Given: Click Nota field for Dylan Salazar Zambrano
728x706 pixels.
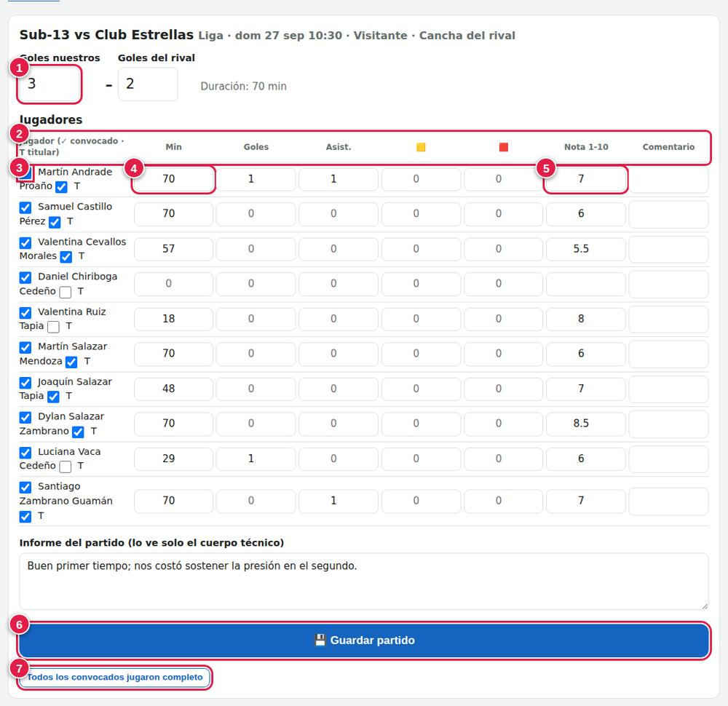Looking at the screenshot, I should [586, 424].
